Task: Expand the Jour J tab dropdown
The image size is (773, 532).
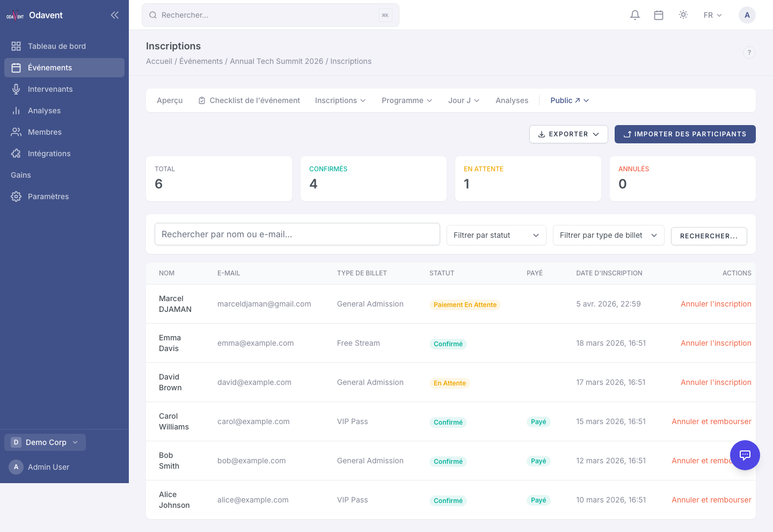Action: 464,100
